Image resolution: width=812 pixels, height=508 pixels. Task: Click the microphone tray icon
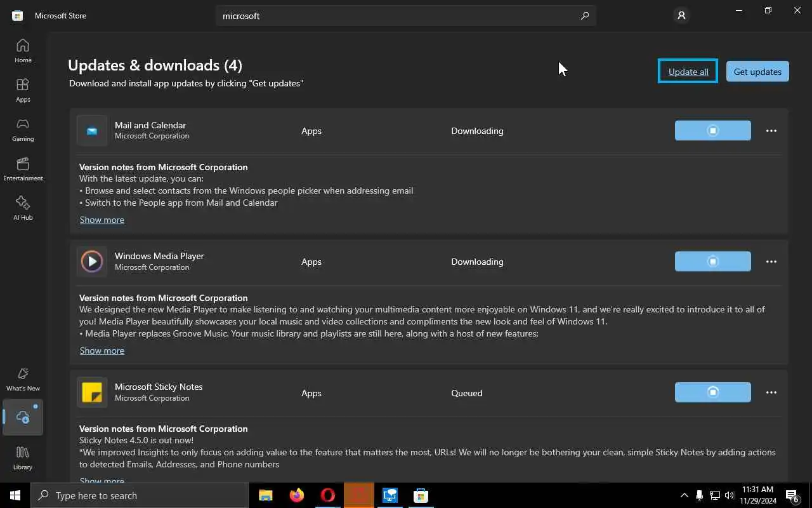coord(699,495)
